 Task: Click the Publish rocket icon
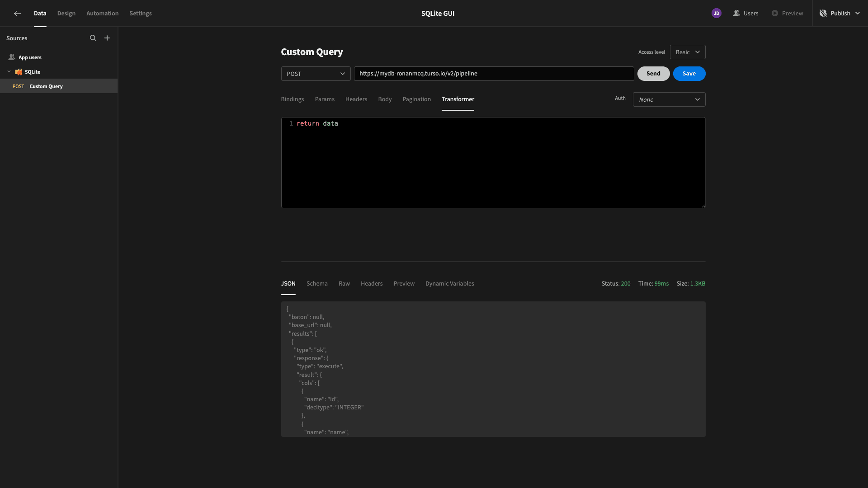point(823,14)
